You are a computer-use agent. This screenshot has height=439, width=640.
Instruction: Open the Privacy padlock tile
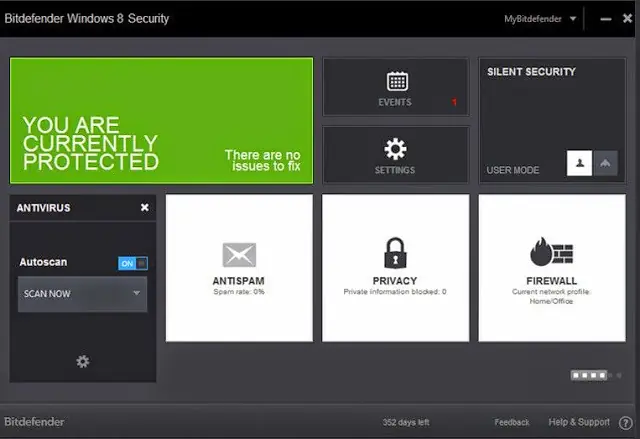tap(396, 268)
